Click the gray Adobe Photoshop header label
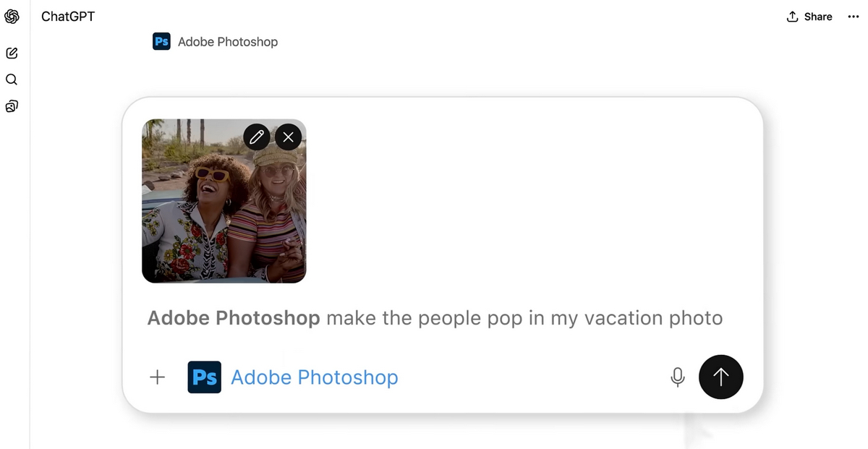The width and height of the screenshot is (868, 449). click(x=228, y=42)
